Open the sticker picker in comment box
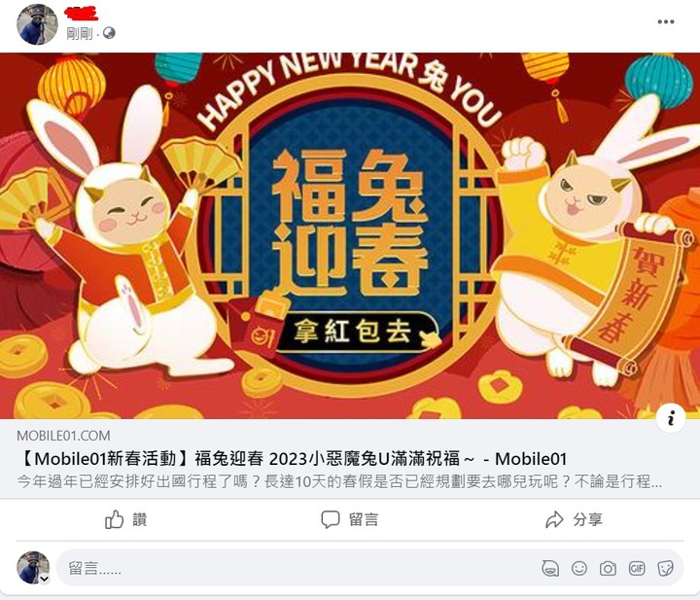Viewport: 700px width, 600px height. pos(665,568)
